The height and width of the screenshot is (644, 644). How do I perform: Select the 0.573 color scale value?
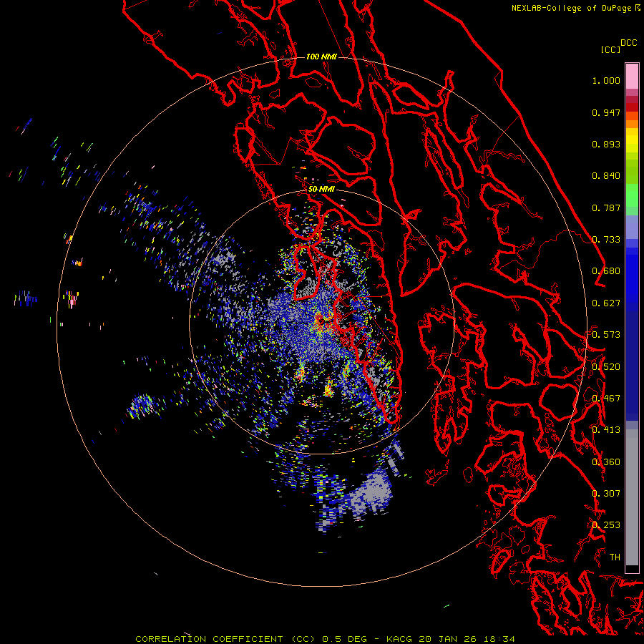pos(606,335)
